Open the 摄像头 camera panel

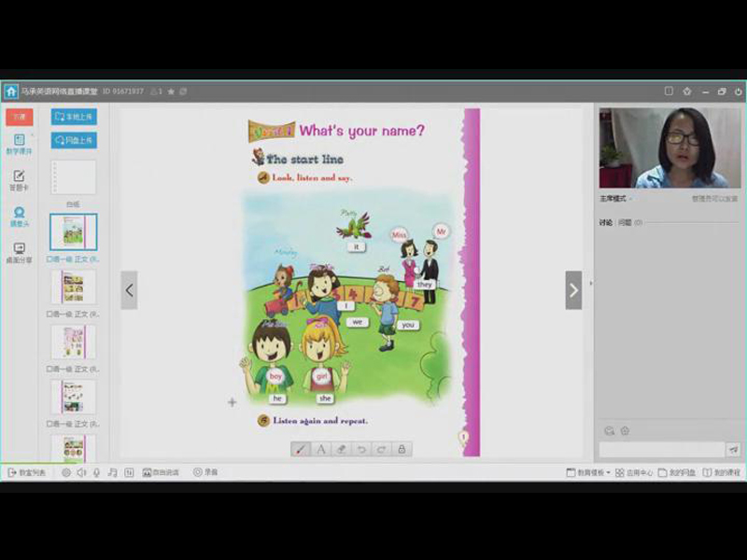pos(19,217)
